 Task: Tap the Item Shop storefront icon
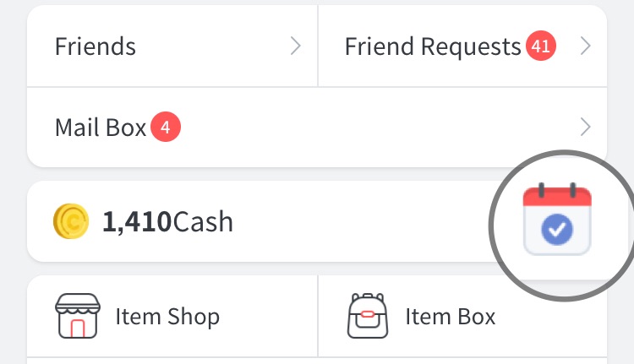tap(77, 316)
